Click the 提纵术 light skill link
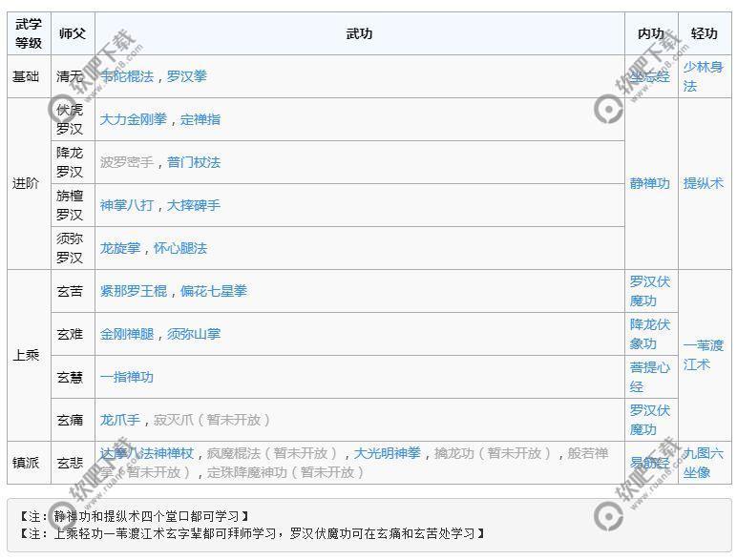Screen dimensions: 737x560 point(703,183)
